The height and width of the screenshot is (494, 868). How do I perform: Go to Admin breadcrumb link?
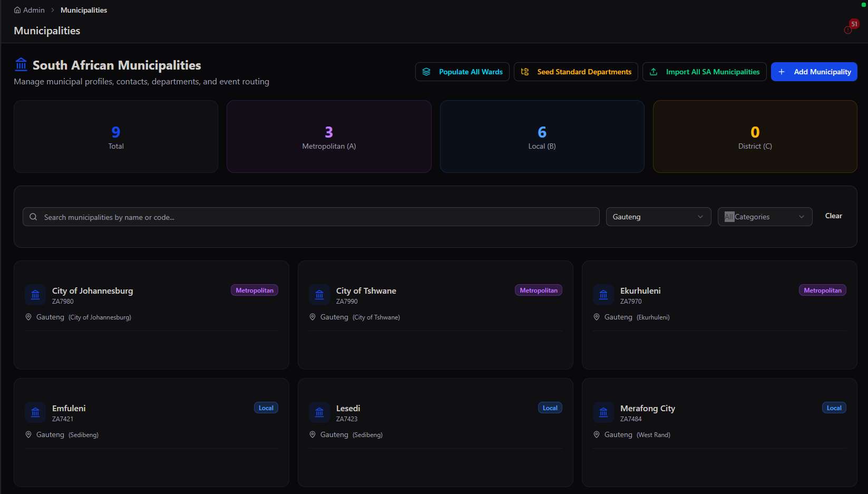tap(34, 10)
